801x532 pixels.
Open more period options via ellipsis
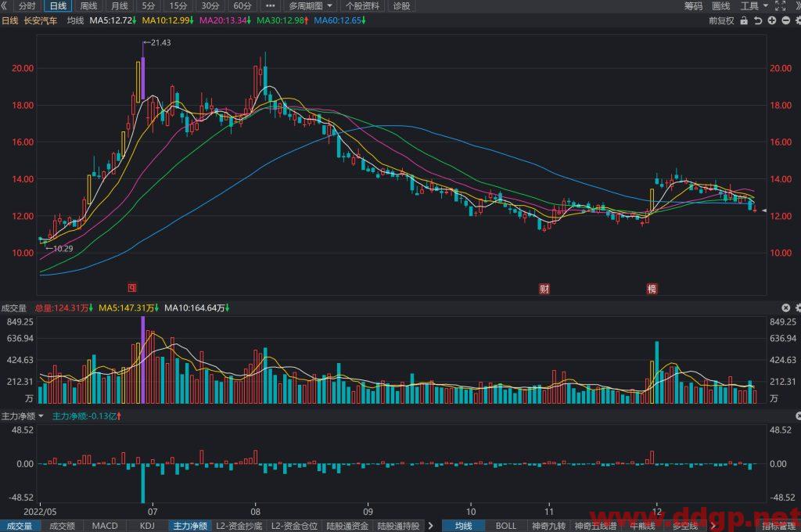270,5
